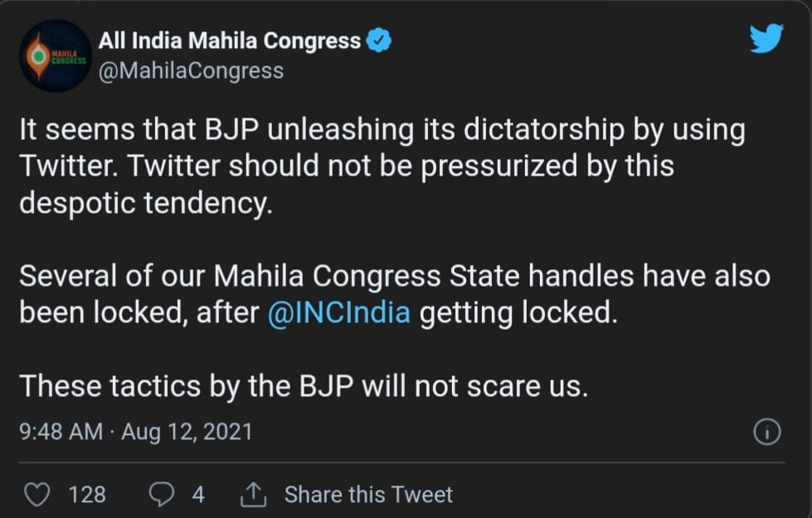The image size is (812, 518).
Task: Click the 'These tactics by the BJP' sentence
Action: coord(303,386)
